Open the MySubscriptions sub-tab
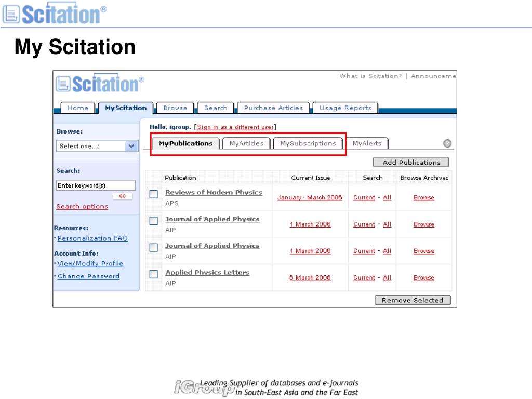Image resolution: width=532 pixels, height=399 pixels. click(x=308, y=143)
